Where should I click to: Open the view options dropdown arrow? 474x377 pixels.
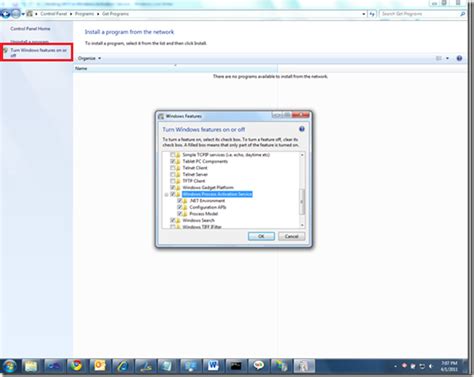tap(447, 58)
